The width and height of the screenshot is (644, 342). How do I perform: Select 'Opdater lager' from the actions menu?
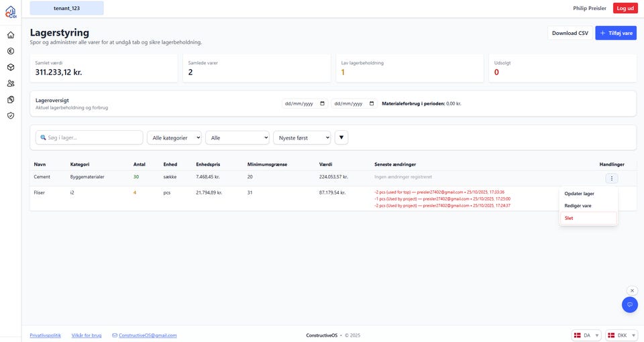pyautogui.click(x=579, y=194)
